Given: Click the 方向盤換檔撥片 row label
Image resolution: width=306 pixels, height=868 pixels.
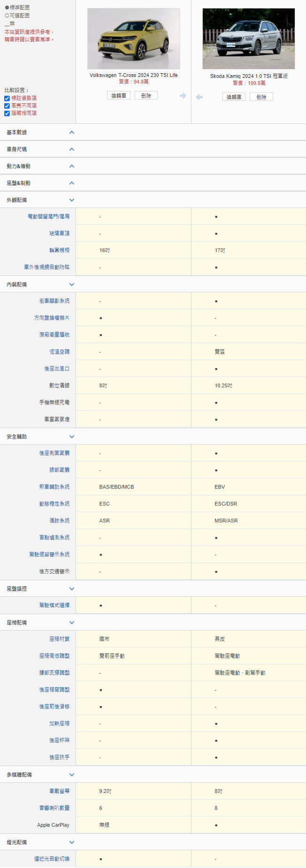Looking at the screenshot, I should click(x=52, y=318).
